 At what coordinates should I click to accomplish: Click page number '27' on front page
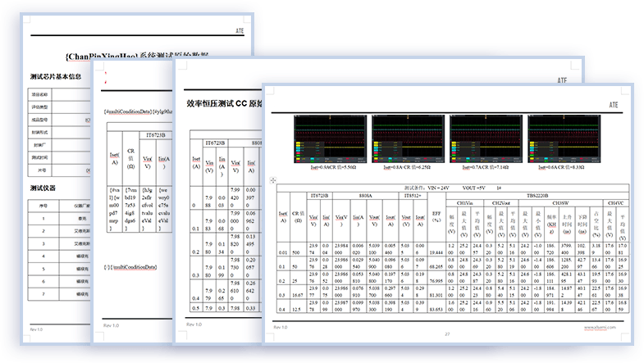click(x=447, y=334)
